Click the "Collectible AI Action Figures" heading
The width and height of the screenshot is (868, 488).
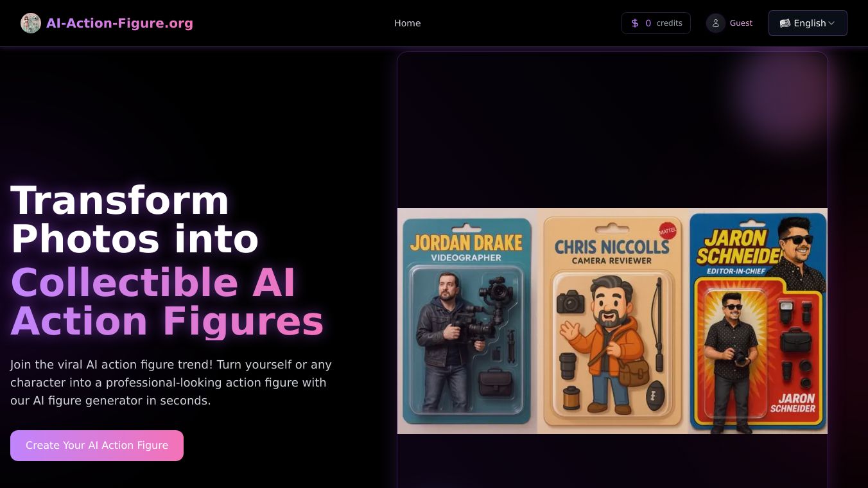(x=167, y=301)
